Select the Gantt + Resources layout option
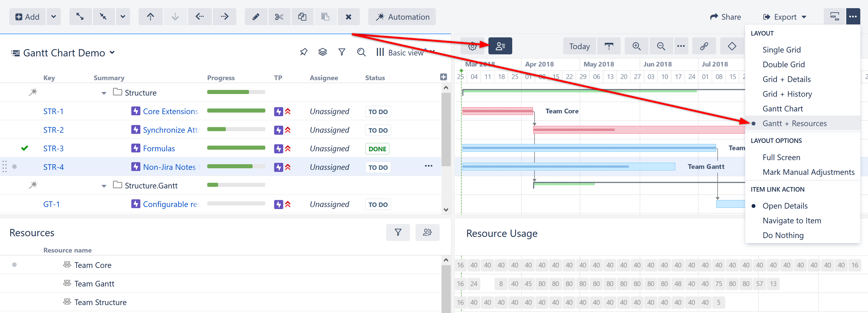868x313 pixels. (794, 123)
